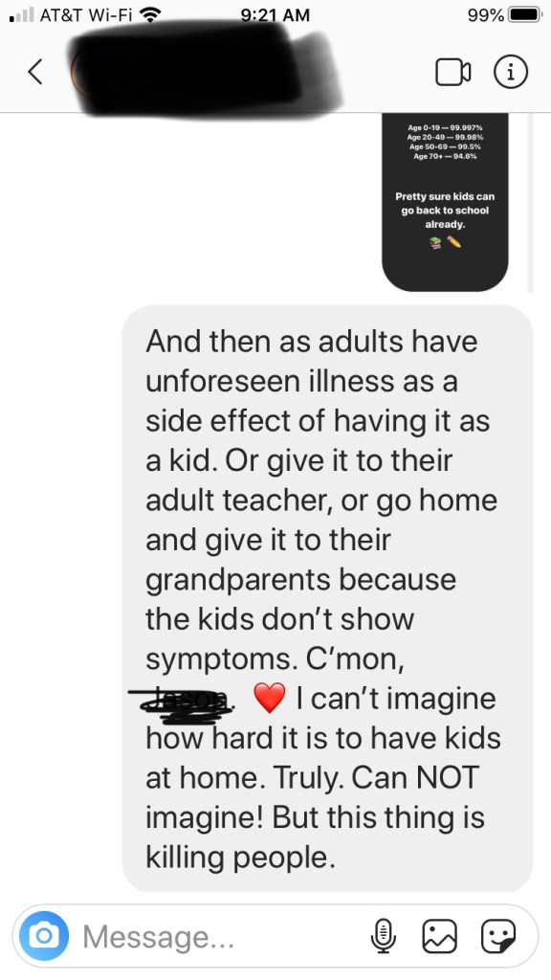Tap the red heart emoji in message
Viewport: 551px width, 980px height.
(x=269, y=698)
